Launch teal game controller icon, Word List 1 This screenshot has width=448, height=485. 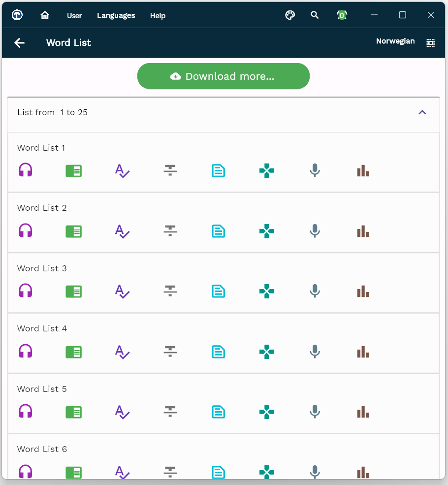click(266, 170)
